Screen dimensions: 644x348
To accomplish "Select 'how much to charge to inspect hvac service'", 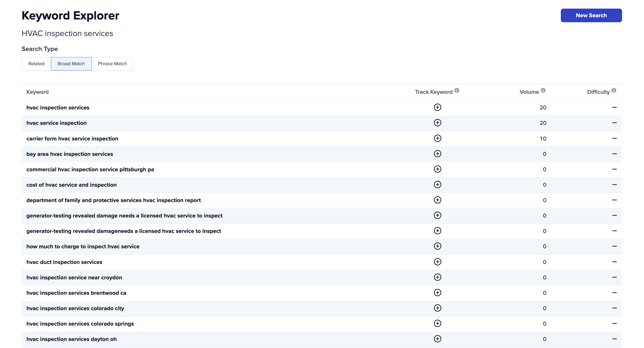I will pos(83,246).
